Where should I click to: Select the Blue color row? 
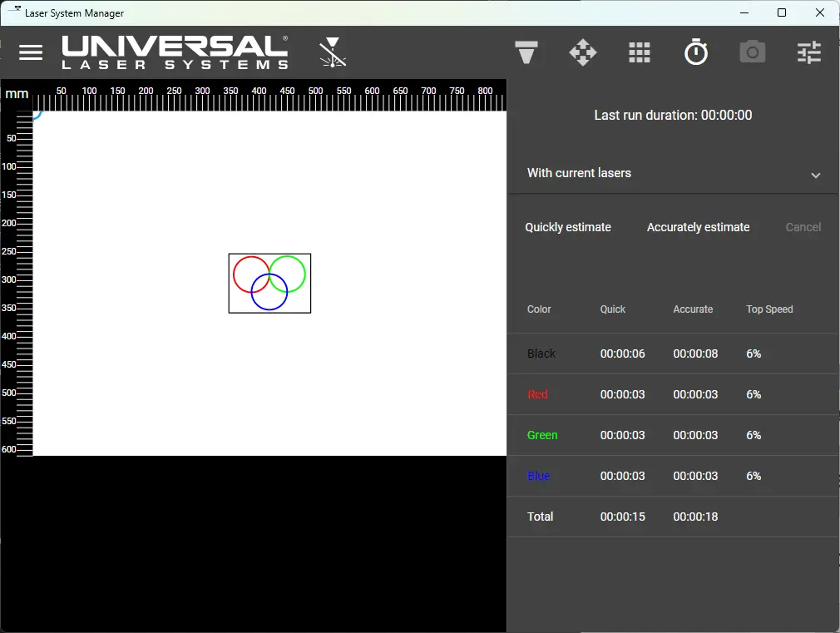click(538, 476)
